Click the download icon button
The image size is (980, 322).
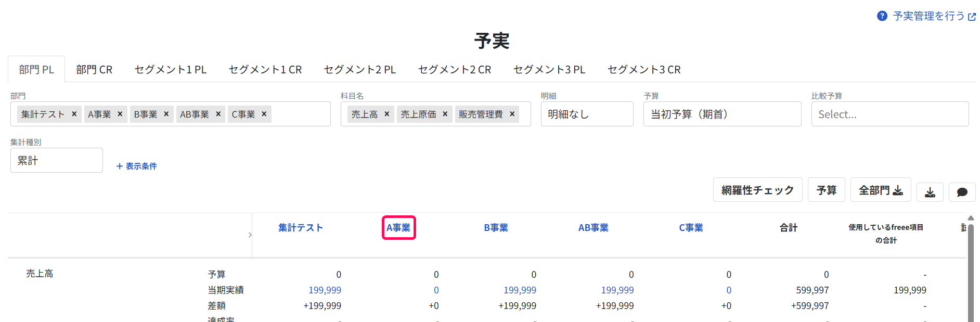(x=930, y=192)
